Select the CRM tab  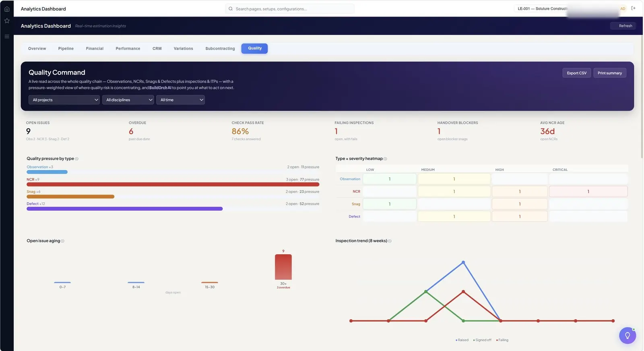pos(157,48)
